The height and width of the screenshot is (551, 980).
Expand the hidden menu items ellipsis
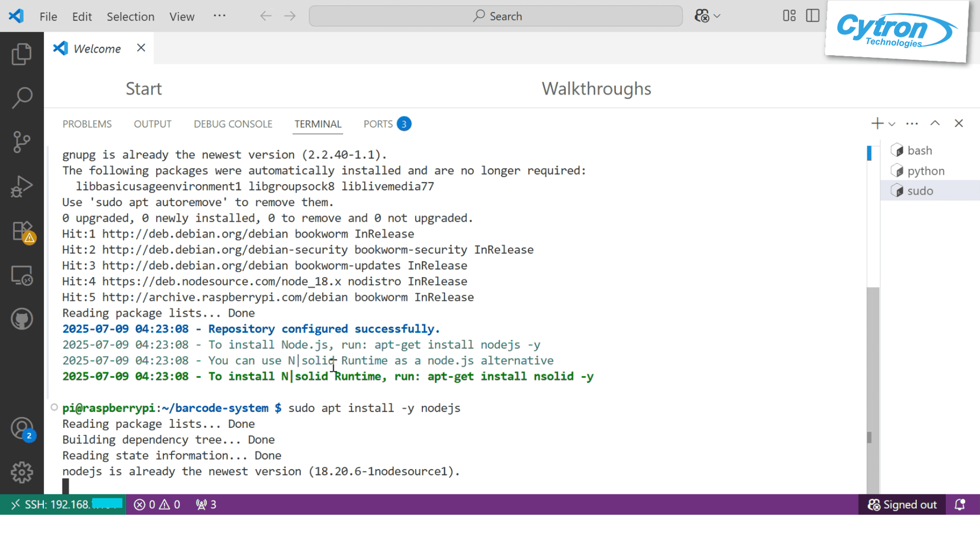pyautogui.click(x=219, y=16)
